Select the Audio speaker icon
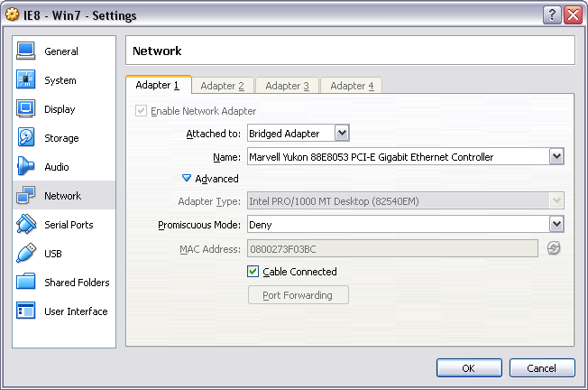 [25, 167]
